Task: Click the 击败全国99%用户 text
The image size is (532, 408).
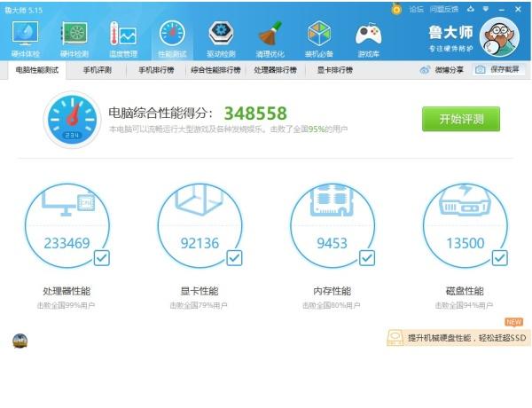Action: [x=66, y=305]
